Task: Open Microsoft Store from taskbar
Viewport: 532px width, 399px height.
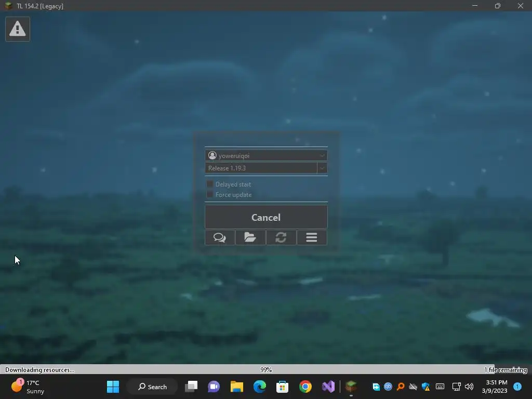Action: coord(282,387)
